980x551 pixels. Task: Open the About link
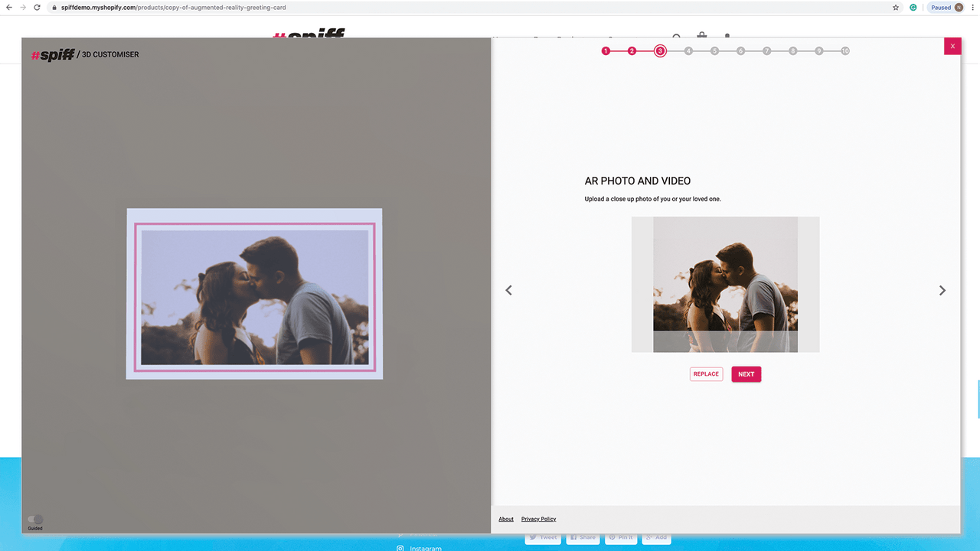506,519
